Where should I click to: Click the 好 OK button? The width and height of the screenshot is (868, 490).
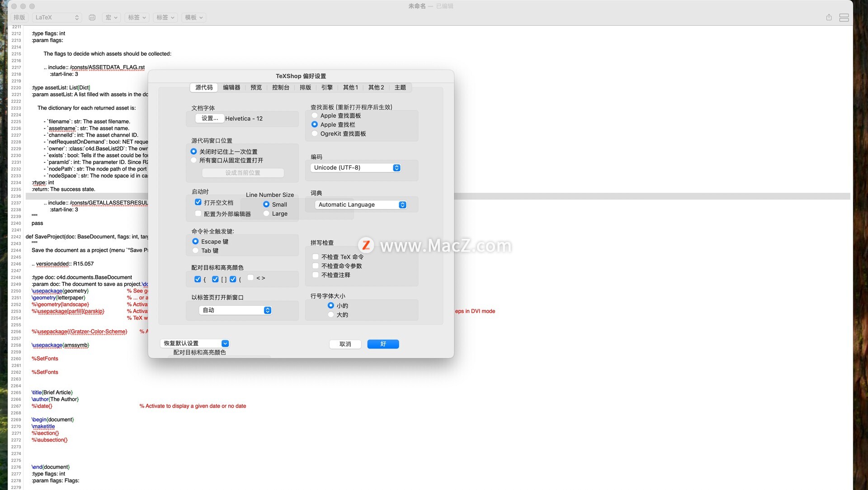(x=383, y=344)
